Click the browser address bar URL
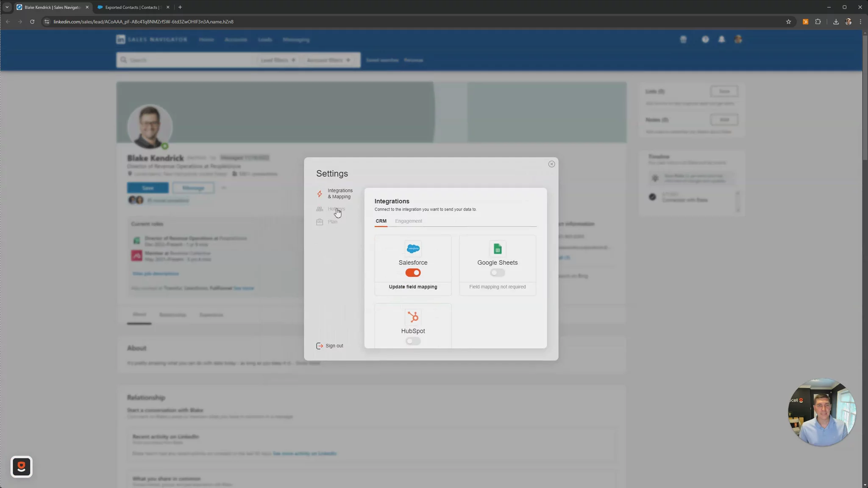 coord(143,22)
